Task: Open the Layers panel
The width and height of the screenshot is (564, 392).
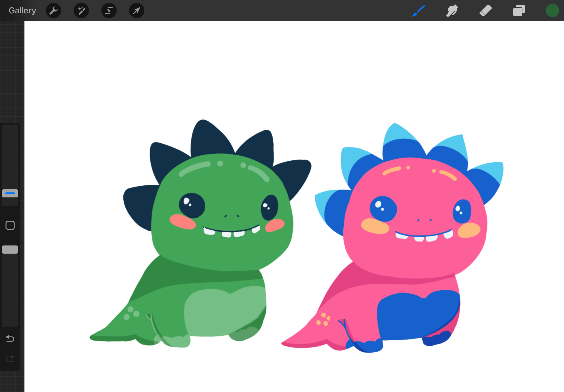Action: (519, 11)
